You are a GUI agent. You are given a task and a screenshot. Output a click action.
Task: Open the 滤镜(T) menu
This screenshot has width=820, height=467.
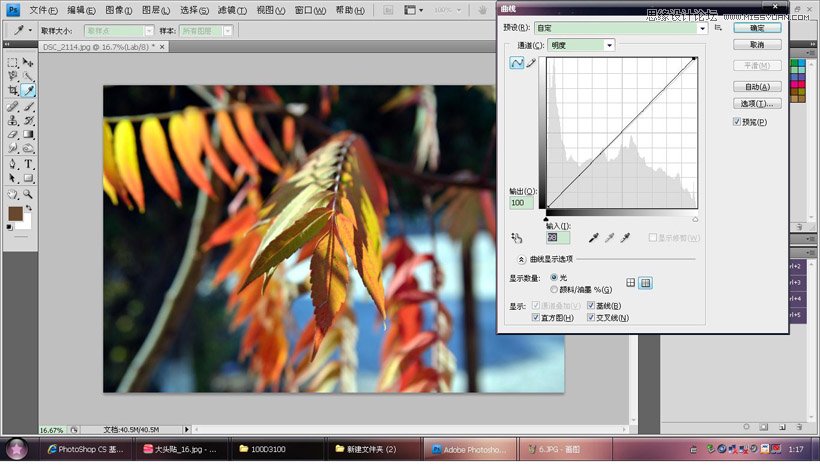(232, 10)
